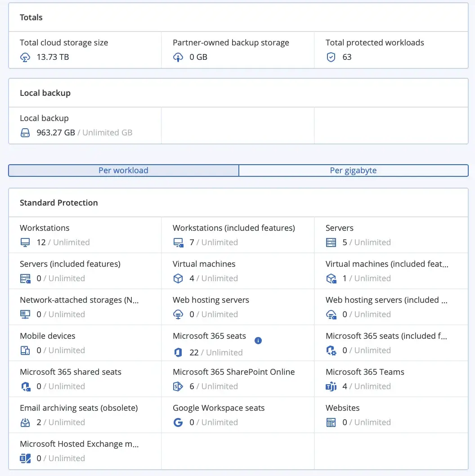Image resolution: width=475 pixels, height=476 pixels.
Task: Click the Workstations monitor icon
Action: pos(25,243)
